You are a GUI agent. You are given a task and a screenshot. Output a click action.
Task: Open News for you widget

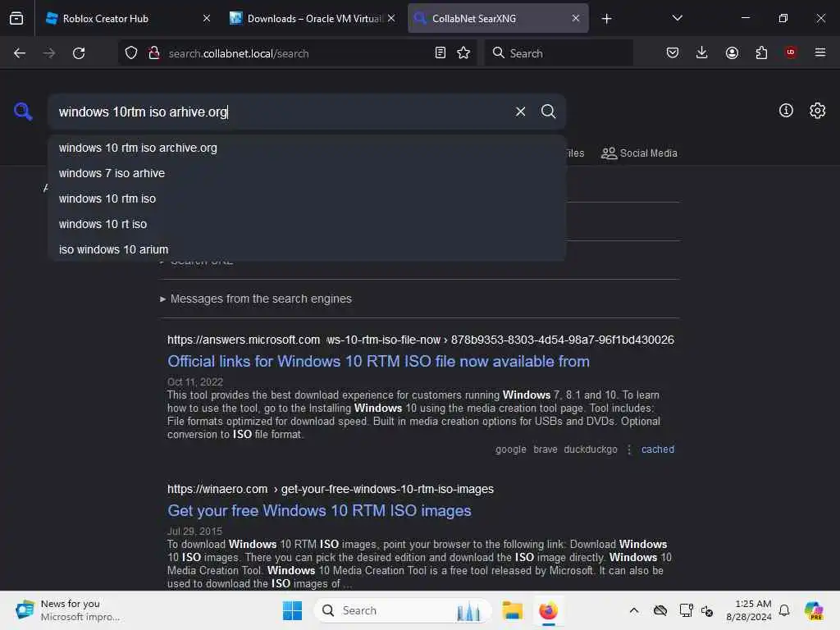[68, 610]
